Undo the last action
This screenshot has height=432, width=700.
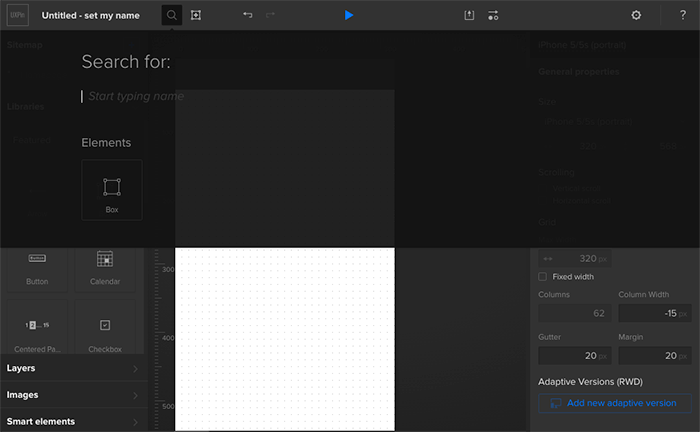(x=247, y=15)
